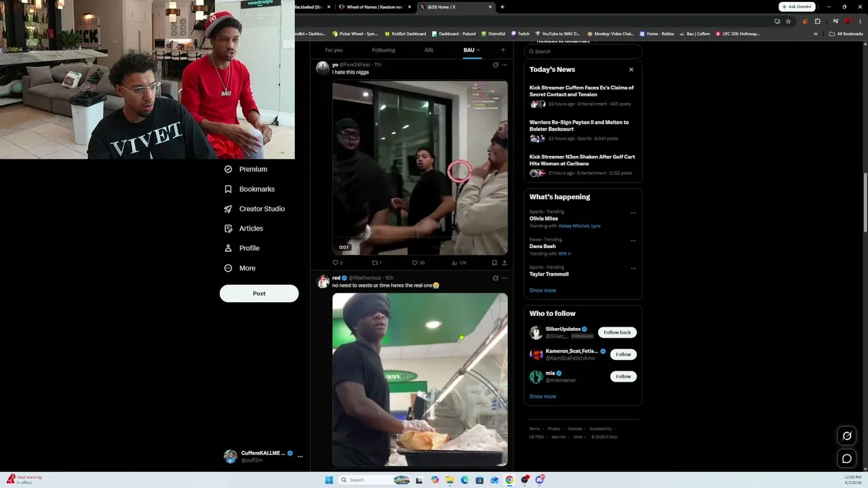Switch to Wheel of Names browser tab
The width and height of the screenshot is (868, 488).
coord(374,7)
